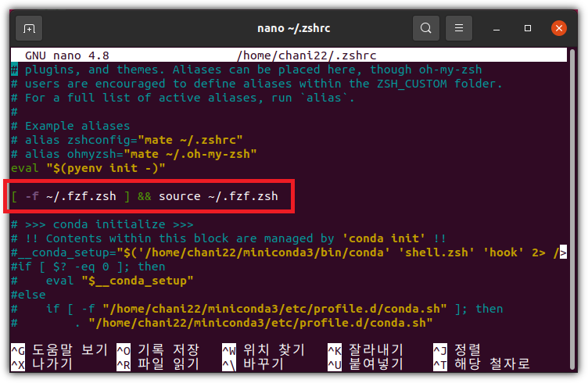Open the hamburger menu
The width and height of the screenshot is (588, 383).
459,28
